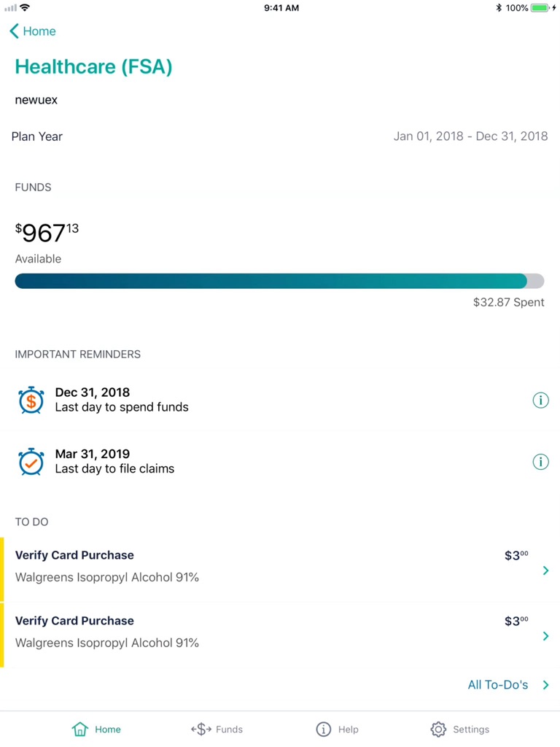Tap the dollar arrows Funds icon
The image size is (560, 747).
pyautogui.click(x=201, y=729)
